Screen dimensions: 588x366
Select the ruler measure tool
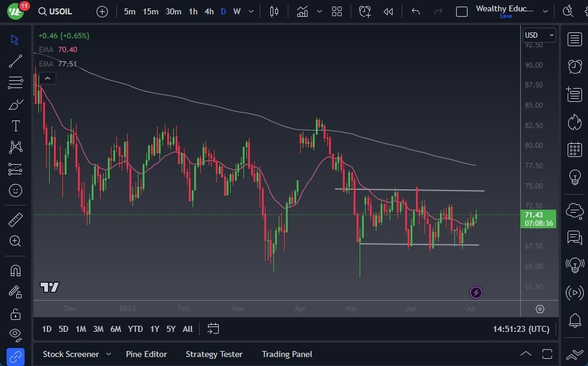tap(16, 220)
